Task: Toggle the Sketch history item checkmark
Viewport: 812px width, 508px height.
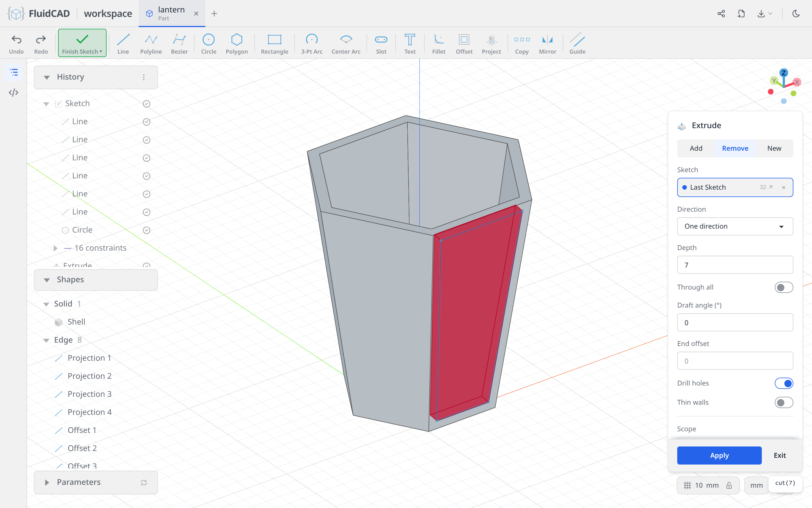Action: pyautogui.click(x=146, y=104)
